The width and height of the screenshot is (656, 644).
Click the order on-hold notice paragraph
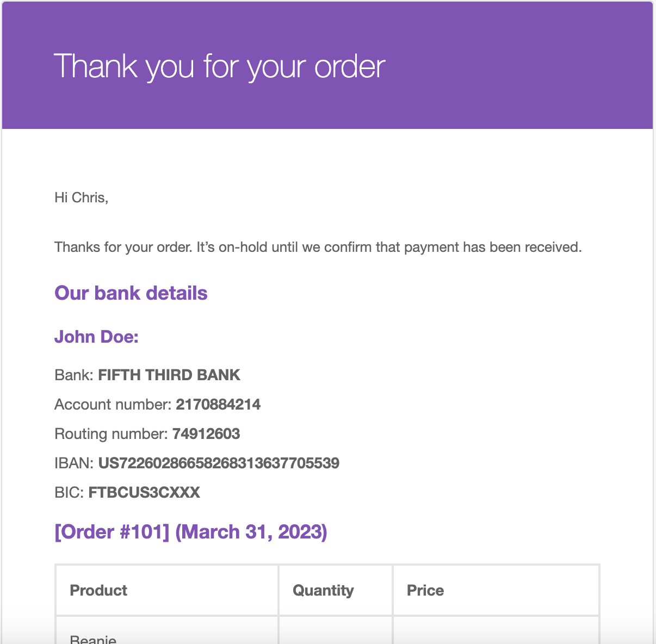pyautogui.click(x=318, y=247)
